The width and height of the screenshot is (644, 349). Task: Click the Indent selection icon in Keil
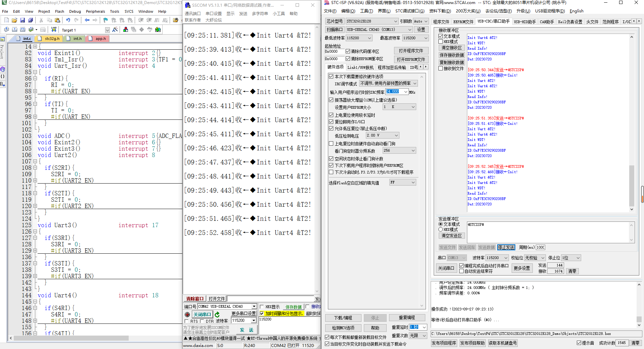coord(141,20)
